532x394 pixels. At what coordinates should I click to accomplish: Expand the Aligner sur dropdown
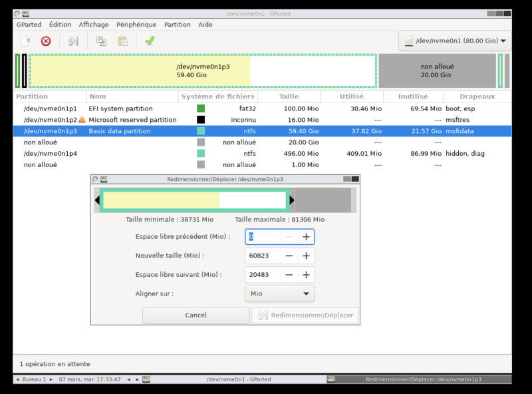[279, 294]
